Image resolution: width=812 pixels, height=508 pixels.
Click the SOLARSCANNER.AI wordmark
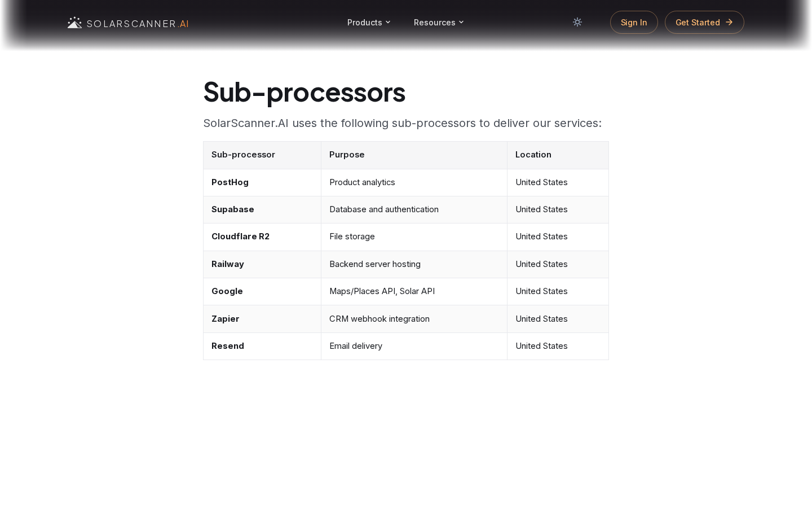tap(138, 24)
